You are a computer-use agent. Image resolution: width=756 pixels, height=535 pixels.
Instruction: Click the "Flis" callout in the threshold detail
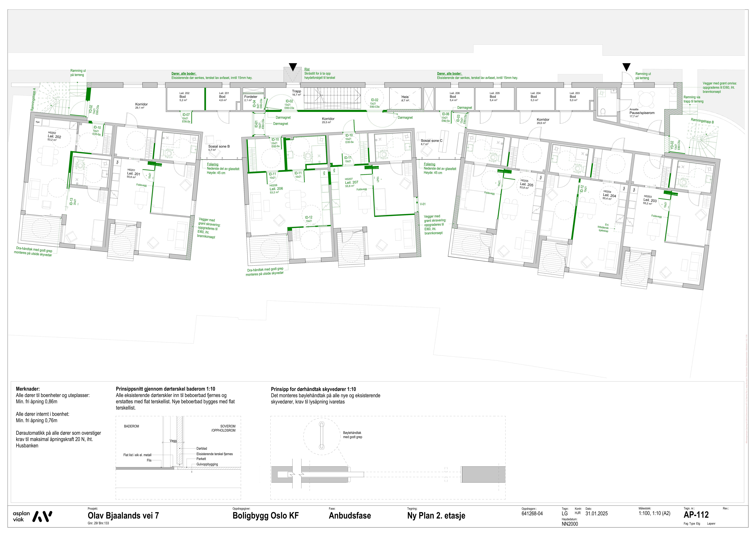point(149,460)
